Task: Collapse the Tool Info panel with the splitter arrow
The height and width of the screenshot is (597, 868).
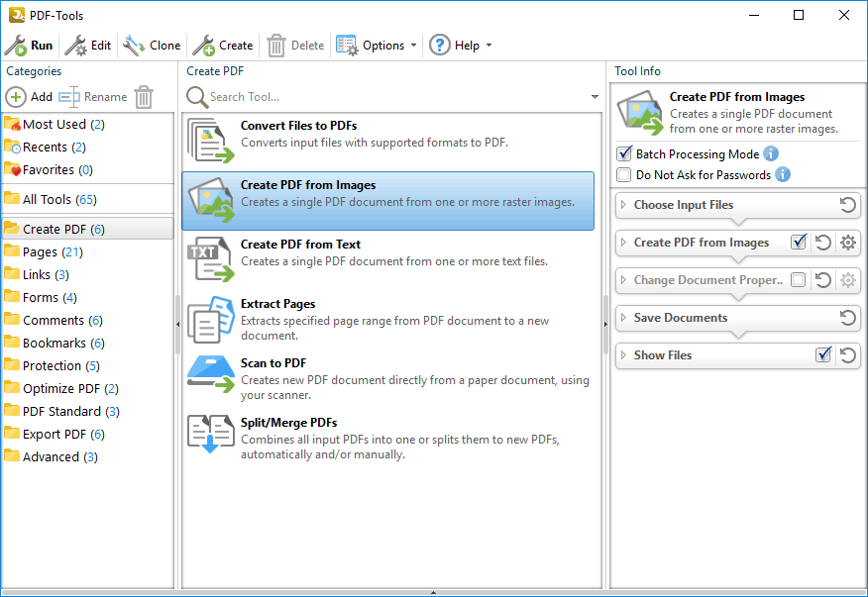Action: point(605,324)
